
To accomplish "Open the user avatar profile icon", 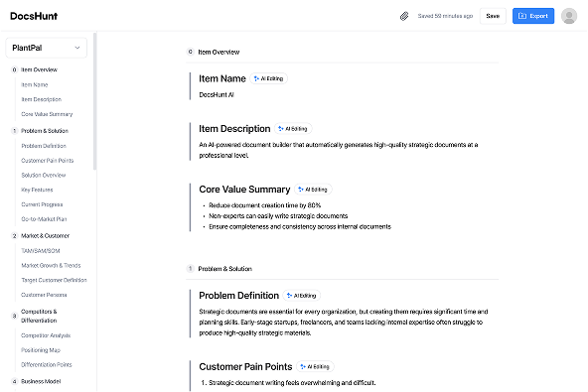I will (569, 16).
